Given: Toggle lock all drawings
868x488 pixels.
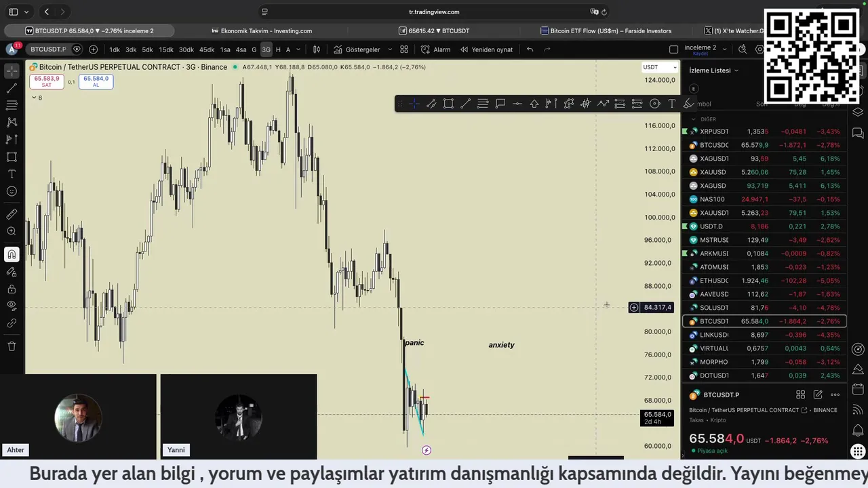Looking at the screenshot, I should tap(12, 289).
